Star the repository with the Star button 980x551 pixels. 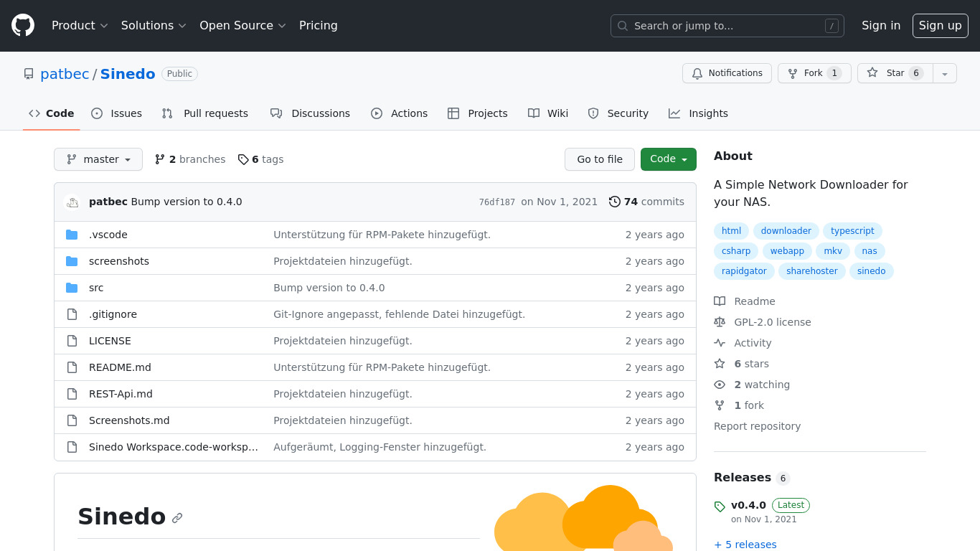tap(895, 73)
